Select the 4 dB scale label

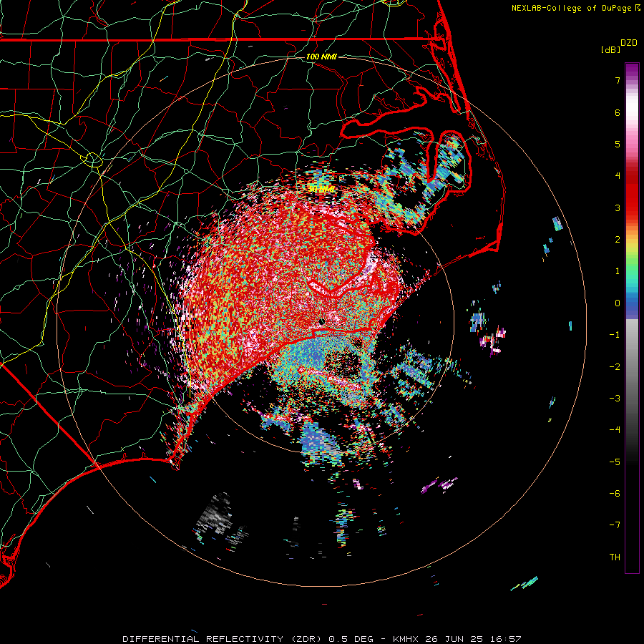coord(618,176)
